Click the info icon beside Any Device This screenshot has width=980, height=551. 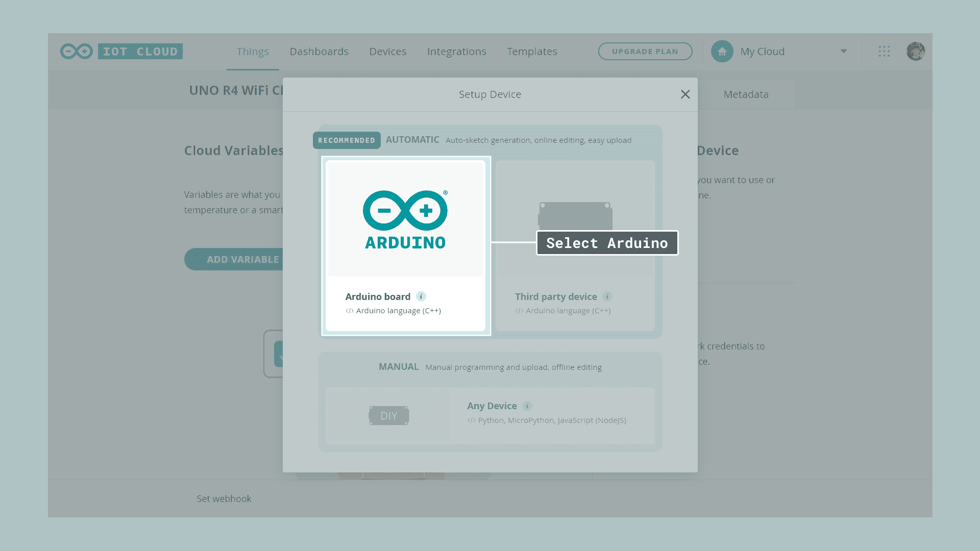pos(527,406)
